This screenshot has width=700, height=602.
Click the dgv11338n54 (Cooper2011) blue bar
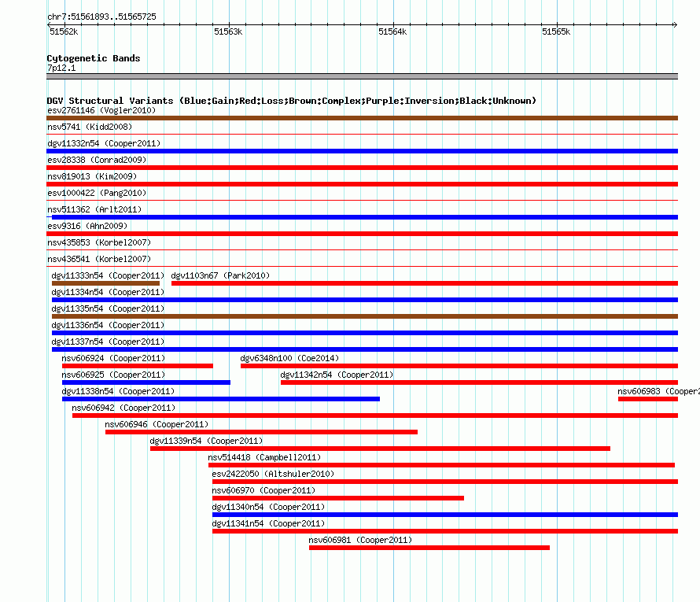point(221,399)
